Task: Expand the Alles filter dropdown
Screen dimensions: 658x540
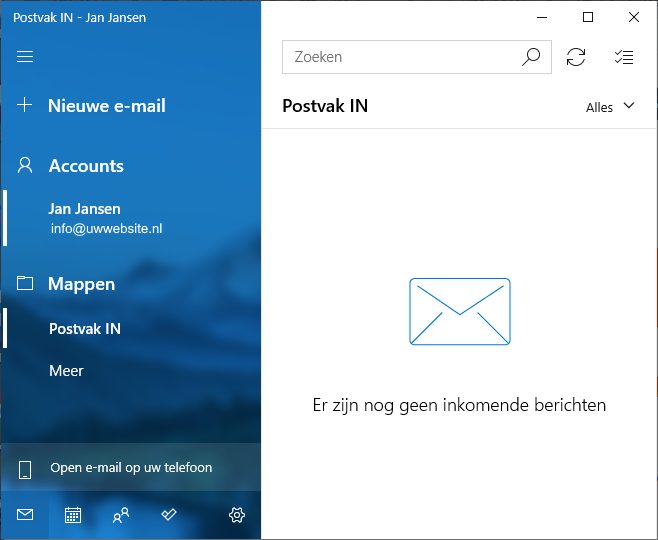Action: coord(610,107)
